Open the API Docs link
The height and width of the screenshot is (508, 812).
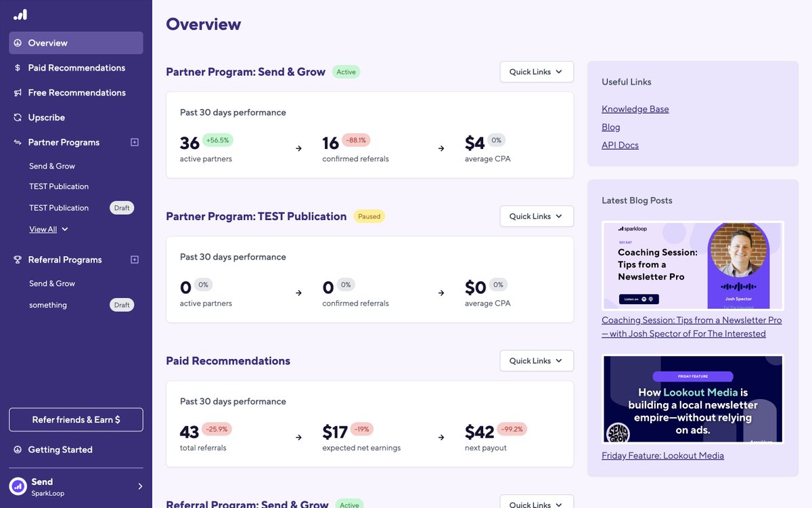point(620,145)
